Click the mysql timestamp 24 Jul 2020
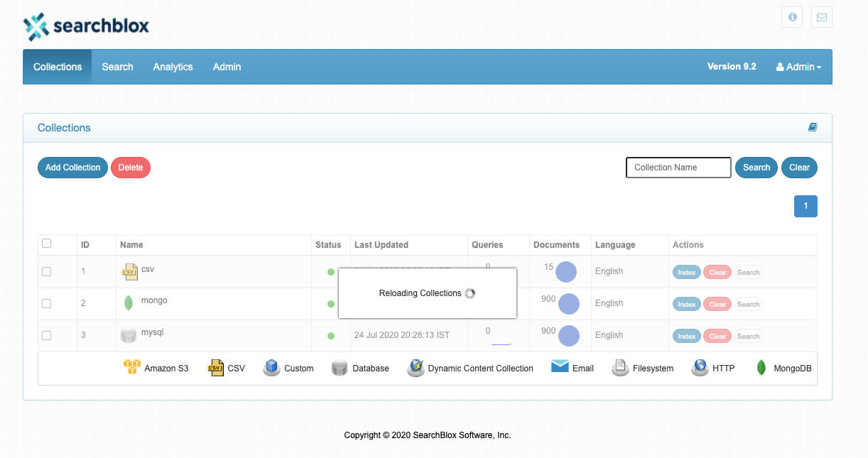The height and width of the screenshot is (458, 868). (x=402, y=335)
